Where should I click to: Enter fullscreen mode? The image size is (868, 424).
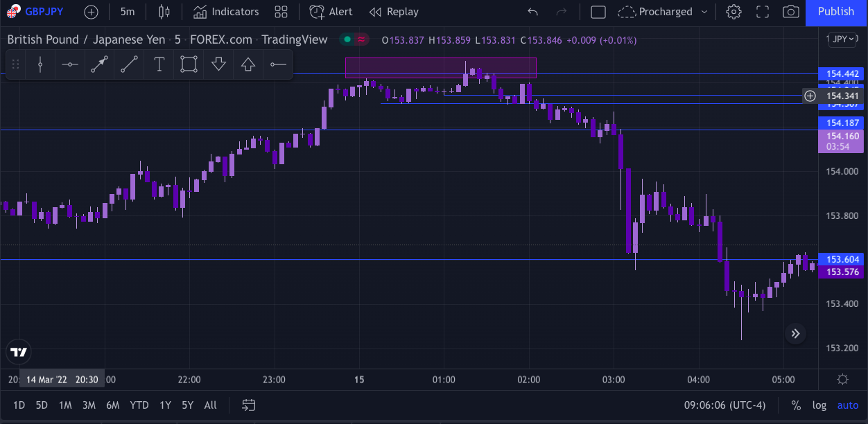762,12
